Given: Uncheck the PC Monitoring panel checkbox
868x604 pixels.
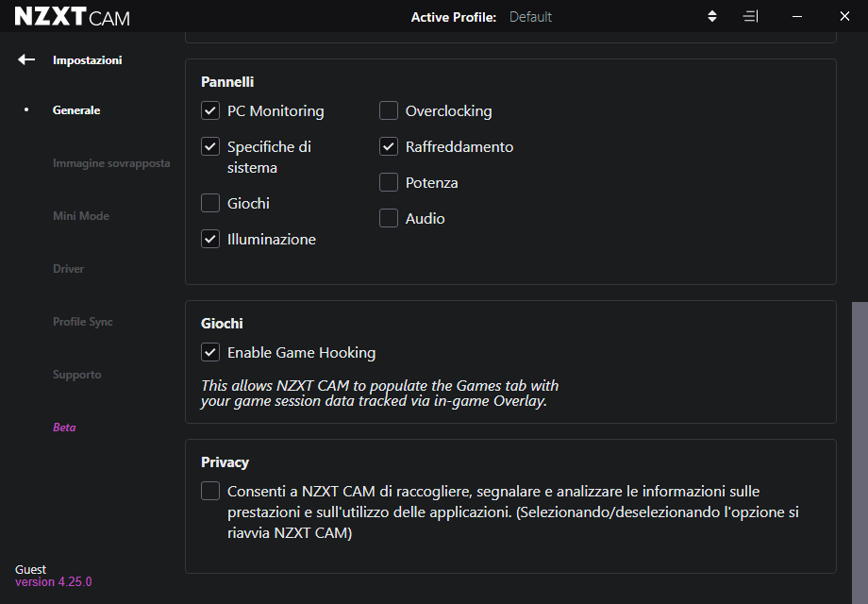Looking at the screenshot, I should pyautogui.click(x=210, y=111).
